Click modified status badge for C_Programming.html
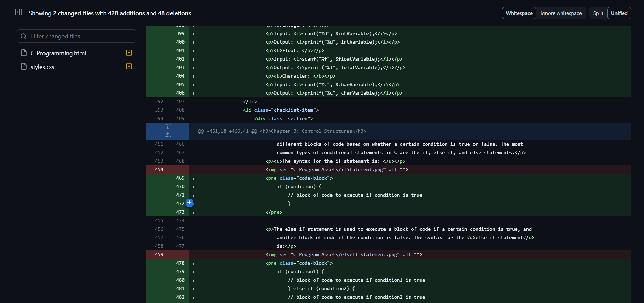 point(129,53)
